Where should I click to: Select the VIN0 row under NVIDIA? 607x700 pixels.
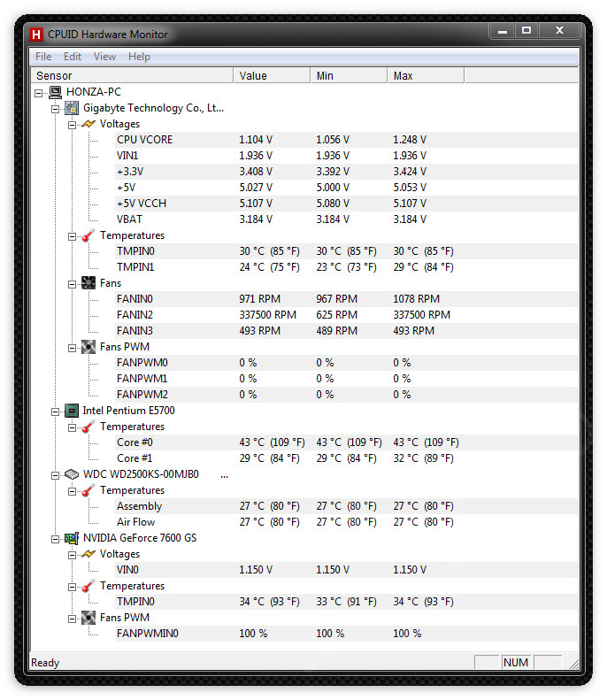click(x=346, y=570)
